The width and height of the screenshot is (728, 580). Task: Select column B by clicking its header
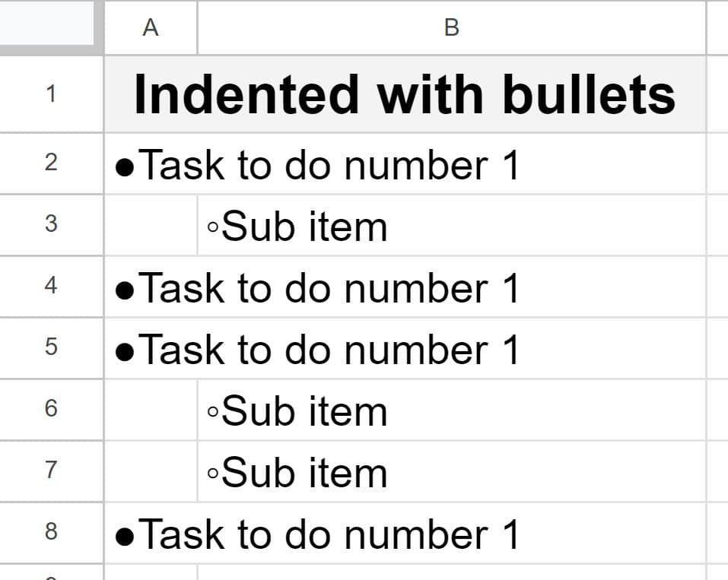tap(452, 27)
